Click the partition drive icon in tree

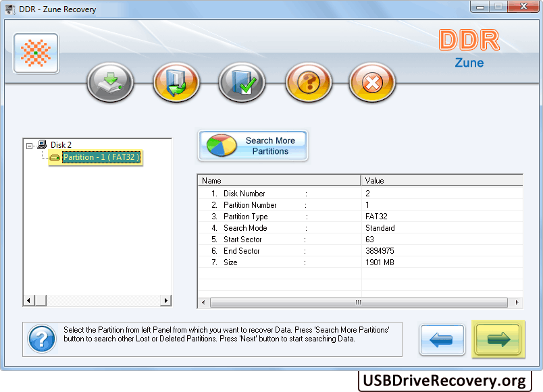pyautogui.click(x=55, y=157)
